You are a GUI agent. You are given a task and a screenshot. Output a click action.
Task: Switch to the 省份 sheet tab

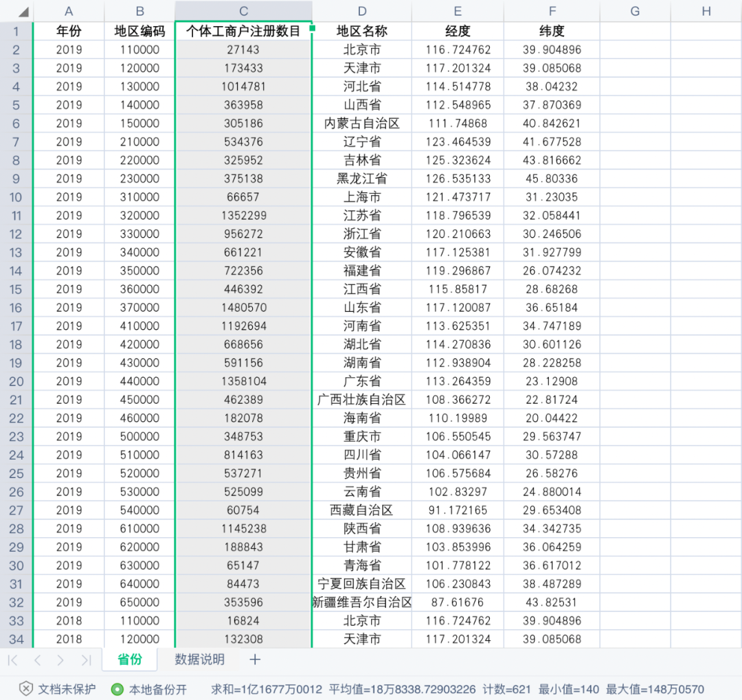(129, 659)
